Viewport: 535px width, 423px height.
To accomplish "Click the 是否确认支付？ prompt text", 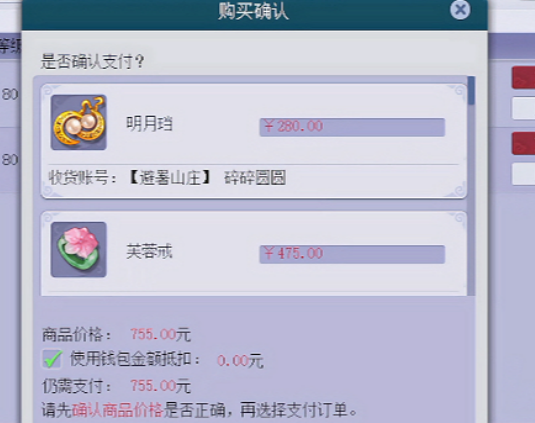I will pos(93,62).
